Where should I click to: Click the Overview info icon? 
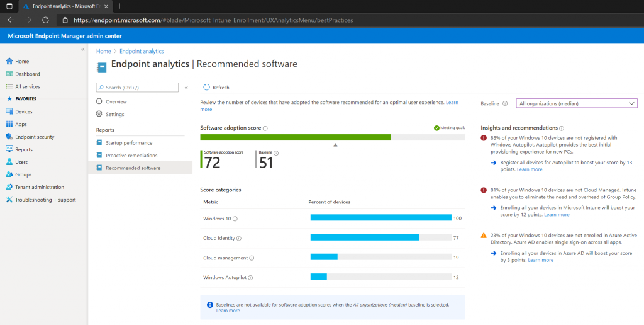(x=99, y=101)
